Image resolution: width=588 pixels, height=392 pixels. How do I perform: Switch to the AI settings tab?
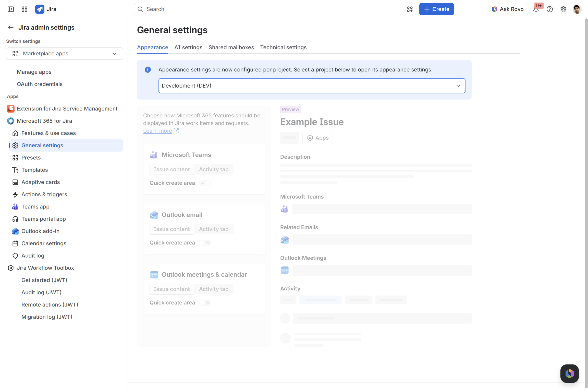pos(188,47)
